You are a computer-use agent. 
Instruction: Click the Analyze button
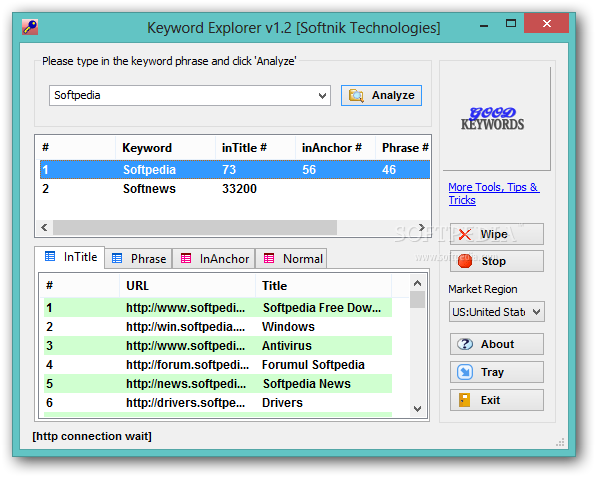(381, 95)
